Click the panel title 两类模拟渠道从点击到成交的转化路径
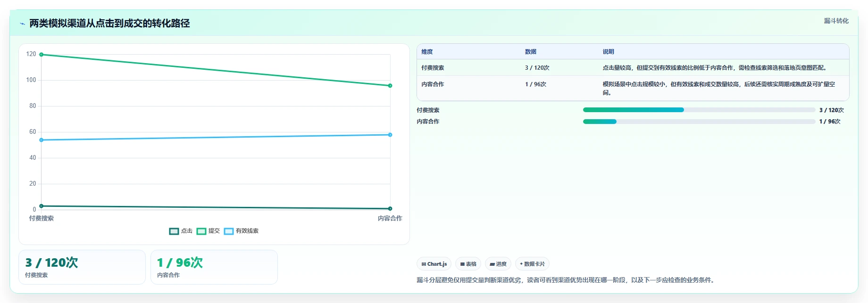 click(x=109, y=23)
